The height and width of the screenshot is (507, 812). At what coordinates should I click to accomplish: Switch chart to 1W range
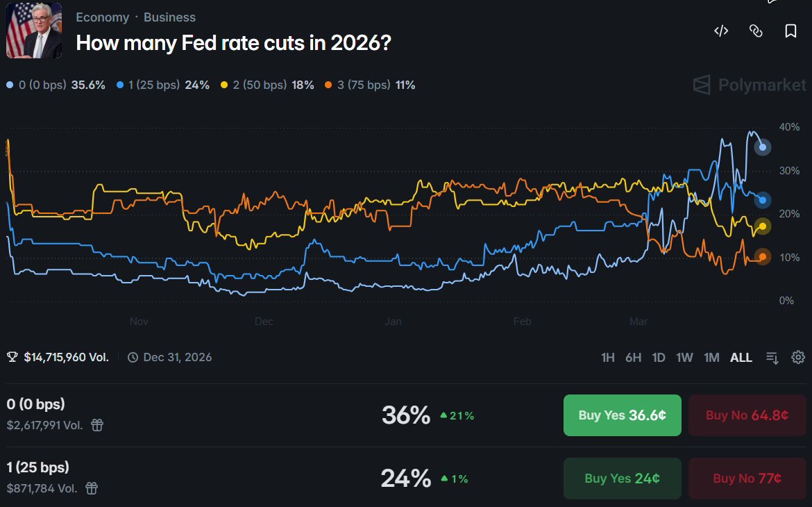684,358
